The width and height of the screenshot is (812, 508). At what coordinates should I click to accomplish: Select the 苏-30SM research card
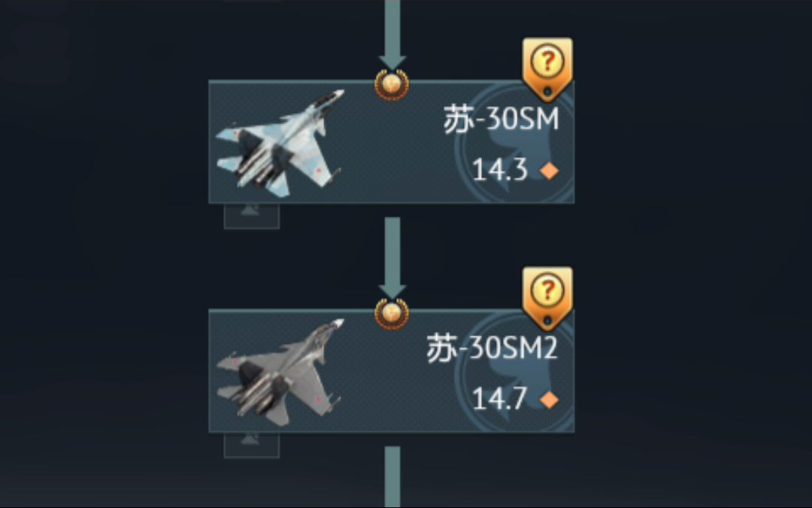click(x=392, y=141)
